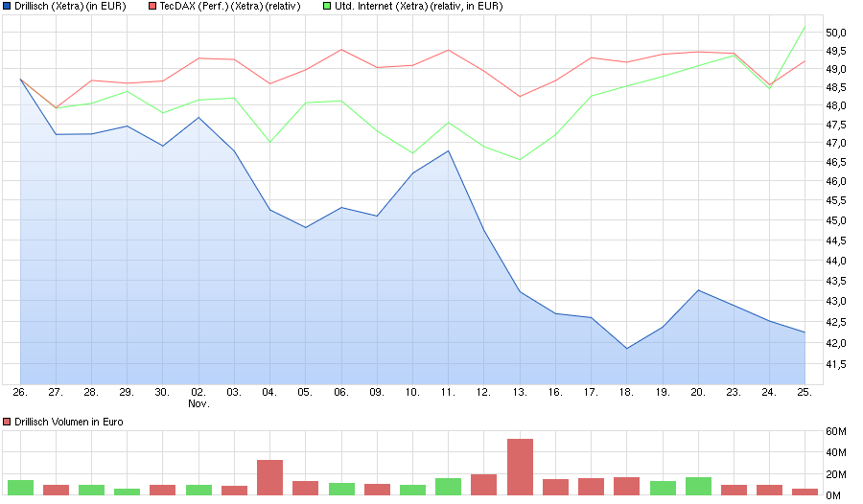Click the x-axis date label '02. Nov.'
This screenshot has height=504, width=863.
pos(198,398)
